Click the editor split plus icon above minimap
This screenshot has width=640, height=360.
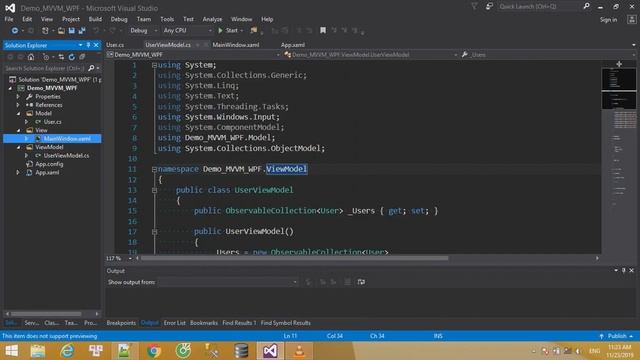pos(619,64)
